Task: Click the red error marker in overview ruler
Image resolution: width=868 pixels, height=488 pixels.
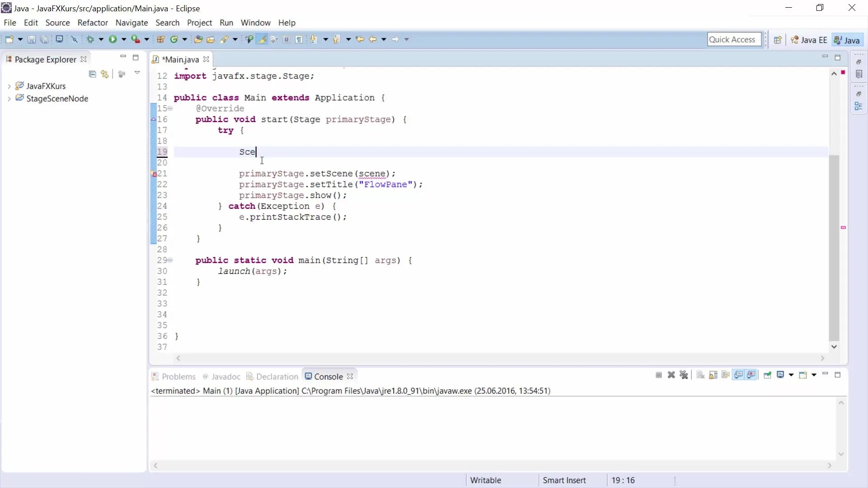Action: pos(843,72)
